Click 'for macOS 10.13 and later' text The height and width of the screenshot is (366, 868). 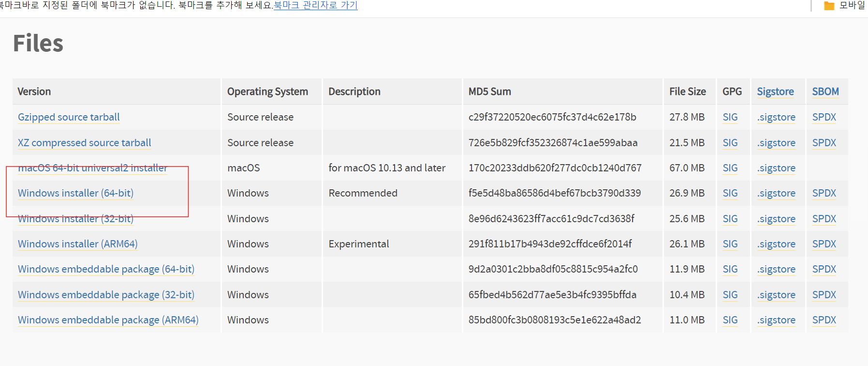(387, 168)
